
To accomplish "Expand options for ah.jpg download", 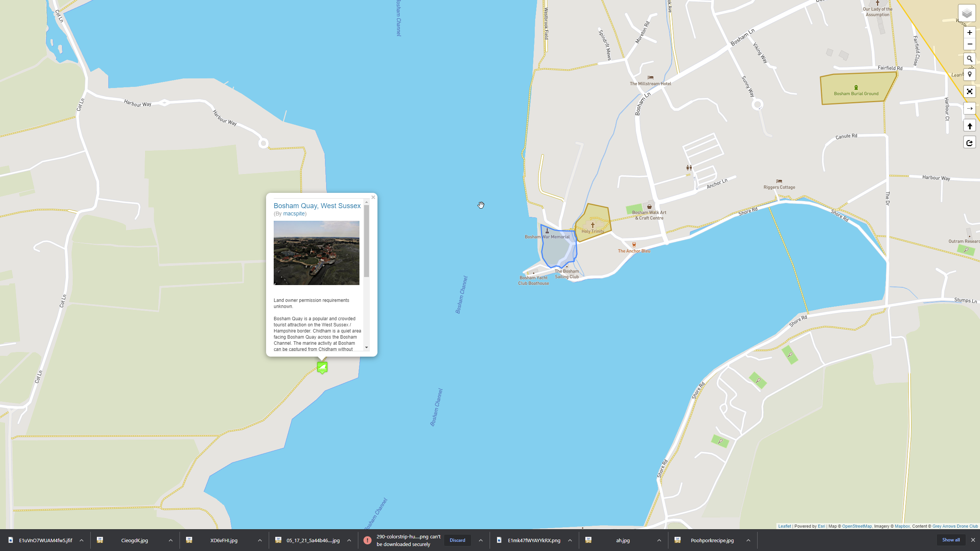I will tap(659, 540).
